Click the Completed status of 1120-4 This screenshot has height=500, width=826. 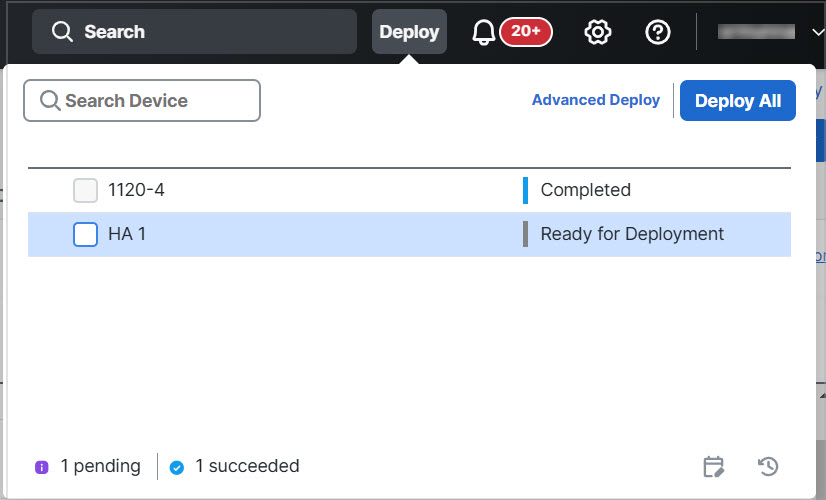pyautogui.click(x=585, y=190)
